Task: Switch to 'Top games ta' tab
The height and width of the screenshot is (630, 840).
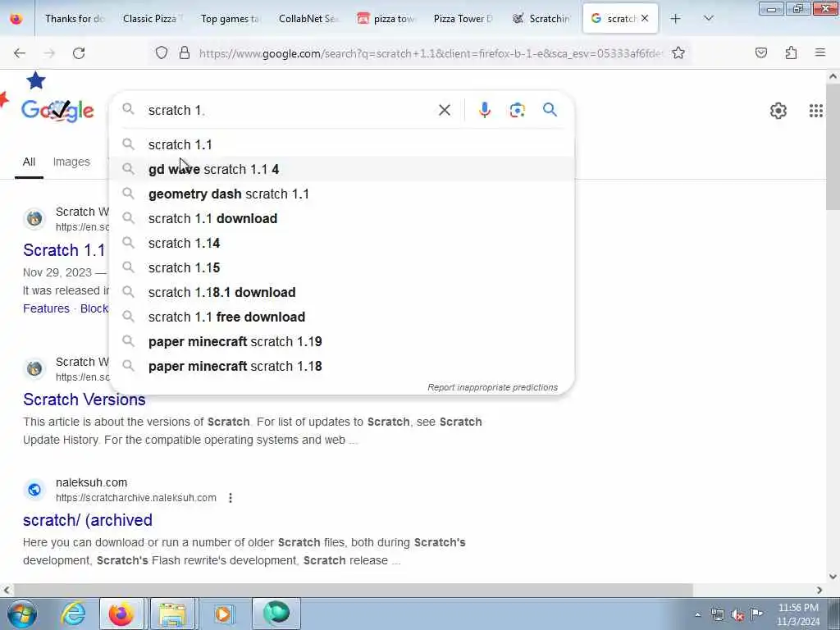Action: pos(230,19)
